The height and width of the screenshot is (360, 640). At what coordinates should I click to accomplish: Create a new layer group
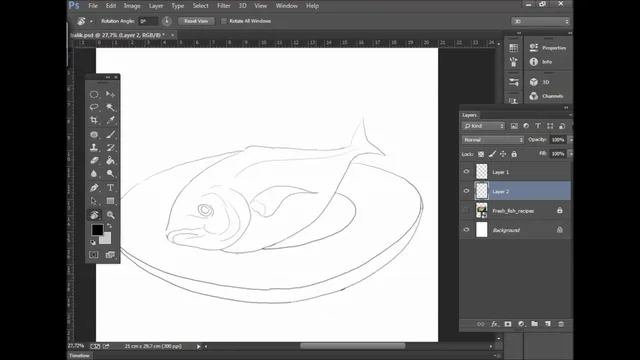click(x=534, y=324)
